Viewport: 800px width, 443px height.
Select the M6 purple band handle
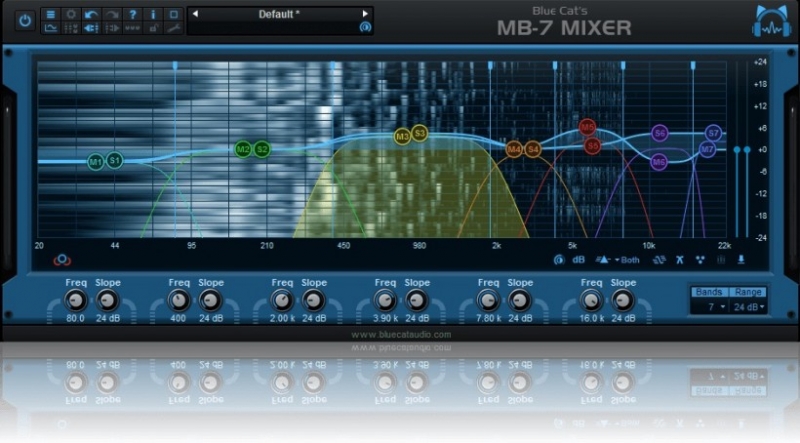(x=659, y=162)
